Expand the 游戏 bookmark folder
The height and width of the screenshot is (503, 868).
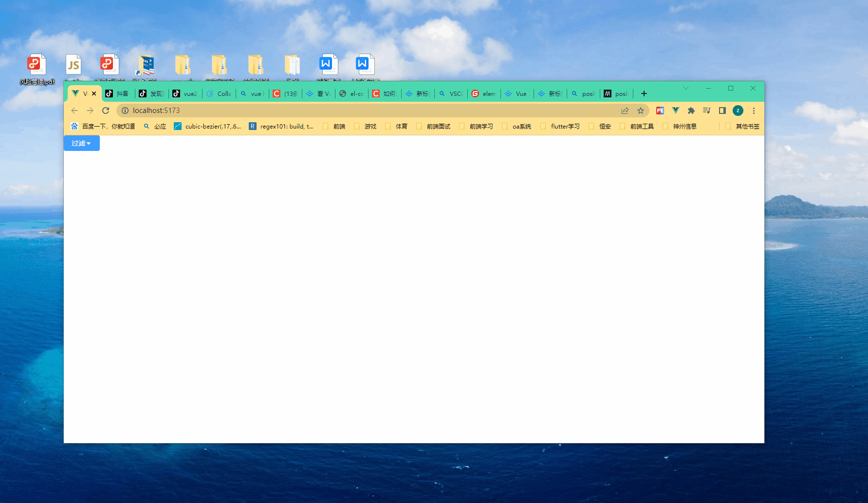tap(366, 126)
